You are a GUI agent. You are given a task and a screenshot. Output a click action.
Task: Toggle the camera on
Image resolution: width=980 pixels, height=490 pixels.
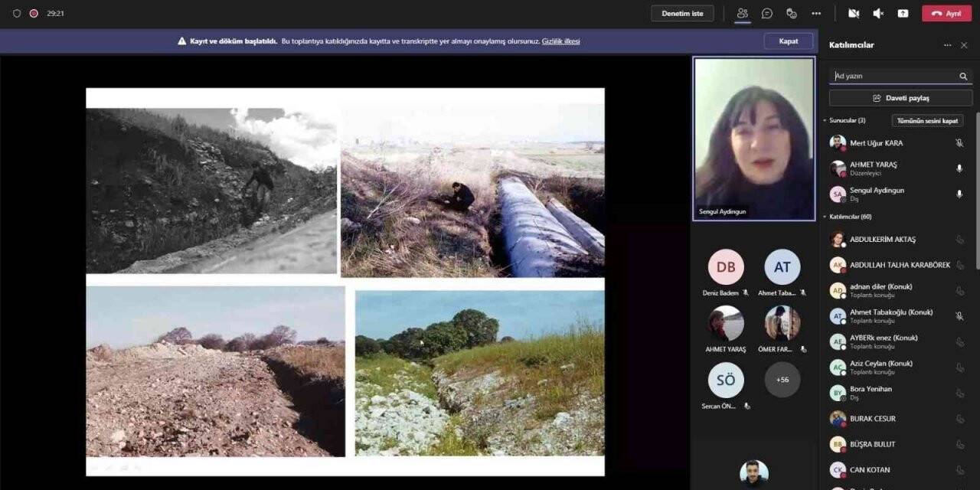tap(854, 13)
